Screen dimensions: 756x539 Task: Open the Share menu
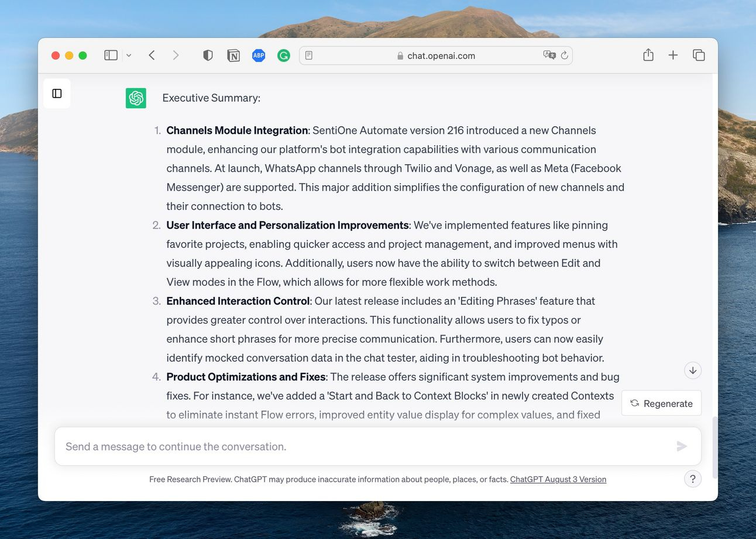click(x=648, y=55)
